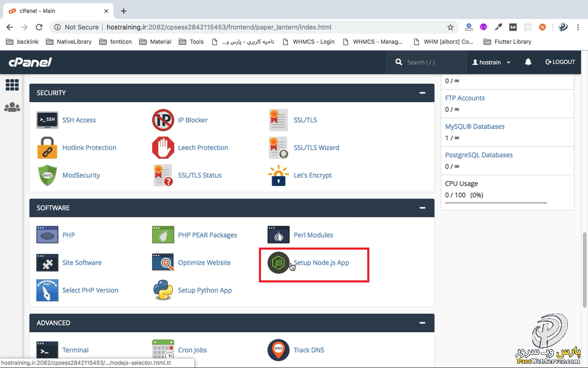The height and width of the screenshot is (368, 588).
Task: Open the hostrain user dropdown
Action: click(491, 62)
